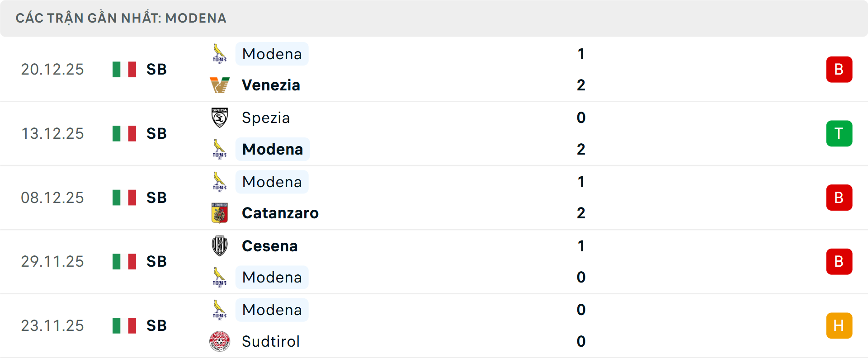
Task: Click the 29.11.25 match date
Action: coord(52,261)
